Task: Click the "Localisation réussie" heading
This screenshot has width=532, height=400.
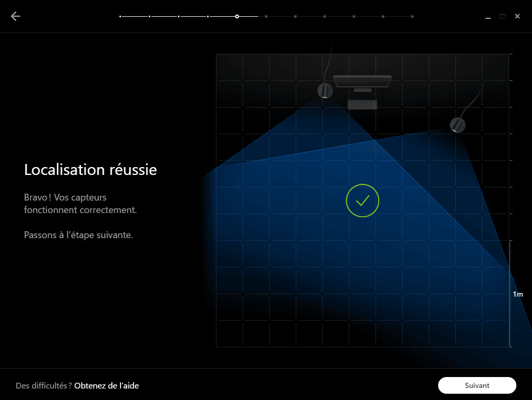Action: 90,170
